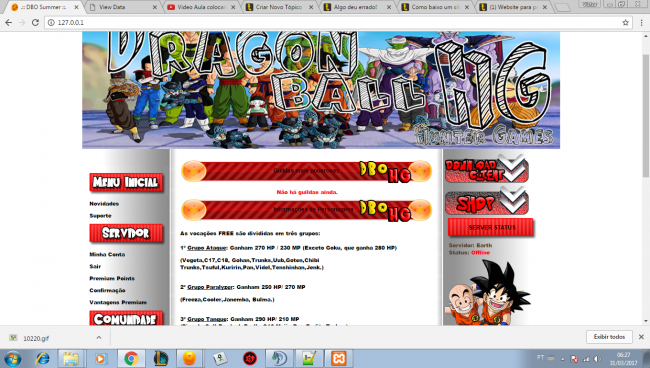The image size is (650, 368).
Task: Click the browser reload icon
Action: point(35,23)
